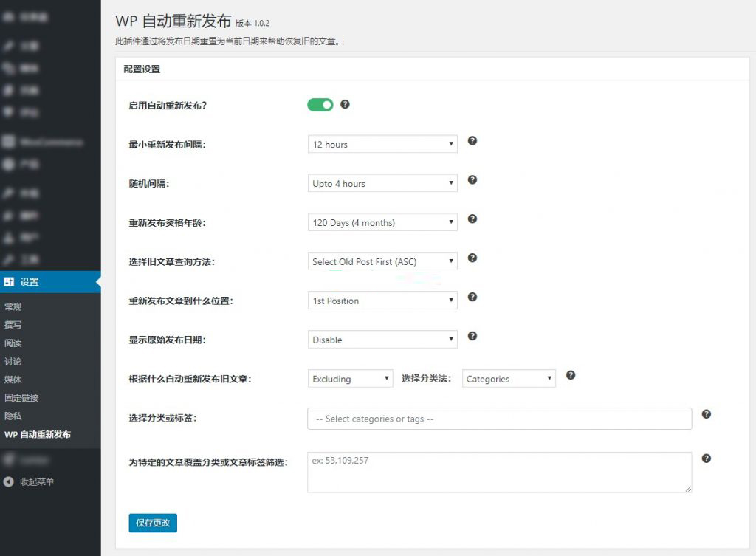The height and width of the screenshot is (556, 756).
Task: Click the 收起菜单 collapse arrow icon
Action: click(9, 481)
